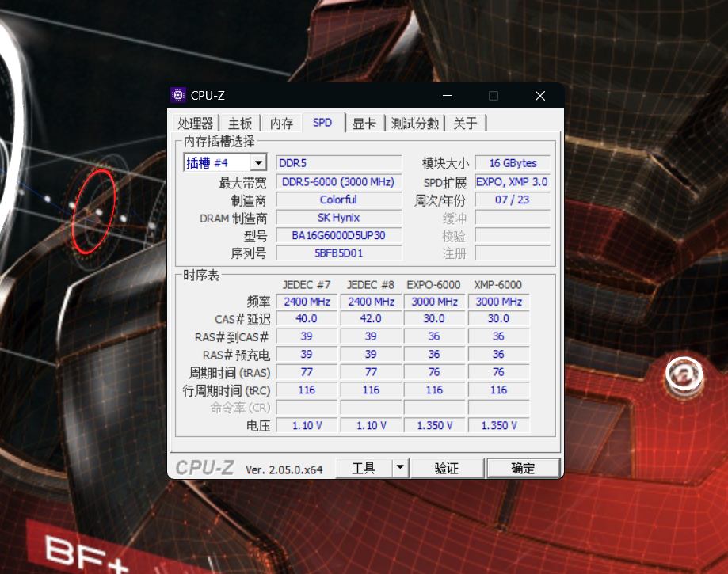
Task: Close the CPU-Z window
Action: point(539,96)
